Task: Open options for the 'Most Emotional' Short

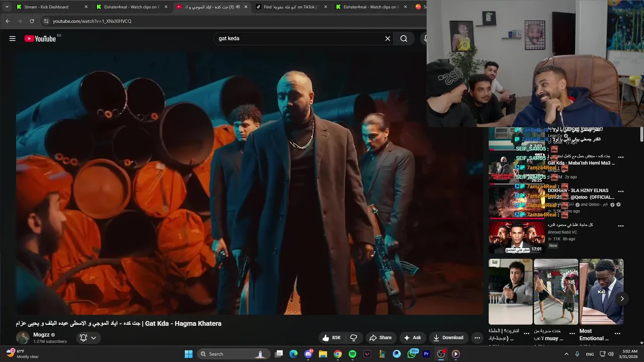Action: tap(617, 333)
